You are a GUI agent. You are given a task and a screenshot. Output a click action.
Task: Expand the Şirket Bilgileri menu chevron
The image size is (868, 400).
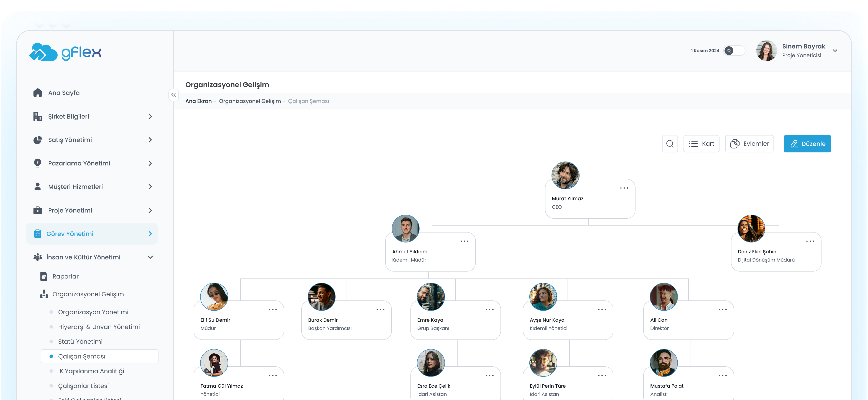pos(150,117)
